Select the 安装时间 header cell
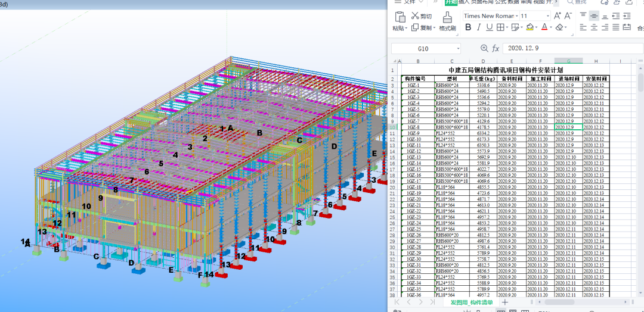Screen dimensions: 644x312 tap(596, 79)
